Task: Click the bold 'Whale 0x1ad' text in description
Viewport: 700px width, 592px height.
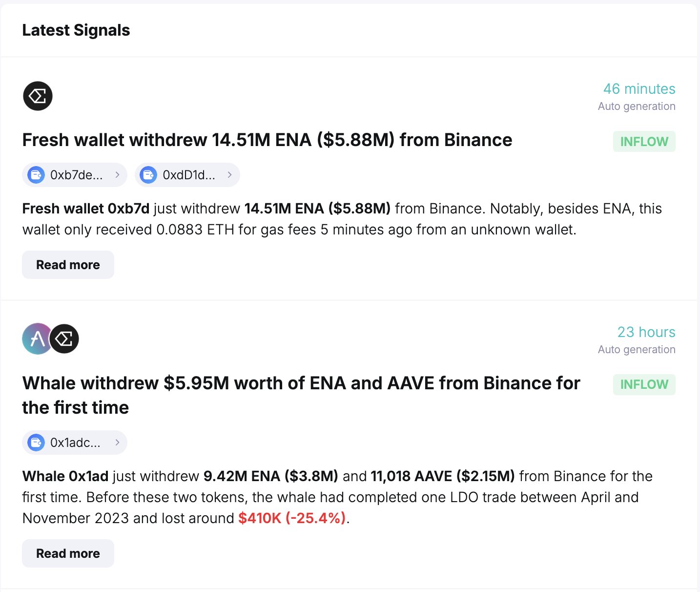Action: coord(65,476)
